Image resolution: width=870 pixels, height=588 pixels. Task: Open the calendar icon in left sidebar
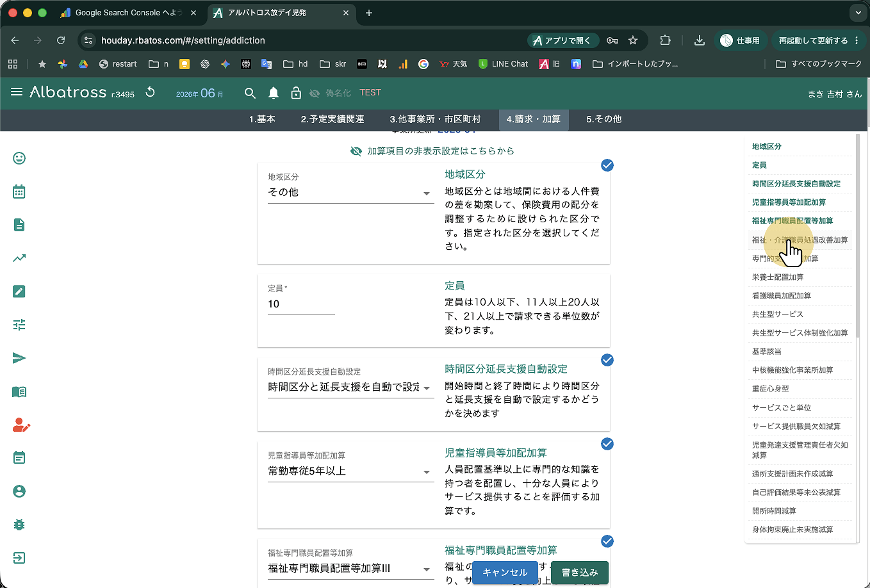click(x=19, y=192)
